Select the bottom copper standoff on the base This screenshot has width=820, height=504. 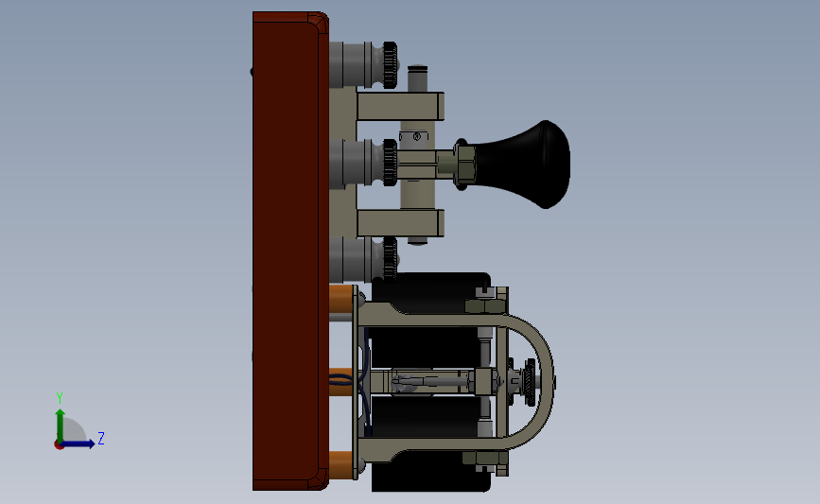341,465
